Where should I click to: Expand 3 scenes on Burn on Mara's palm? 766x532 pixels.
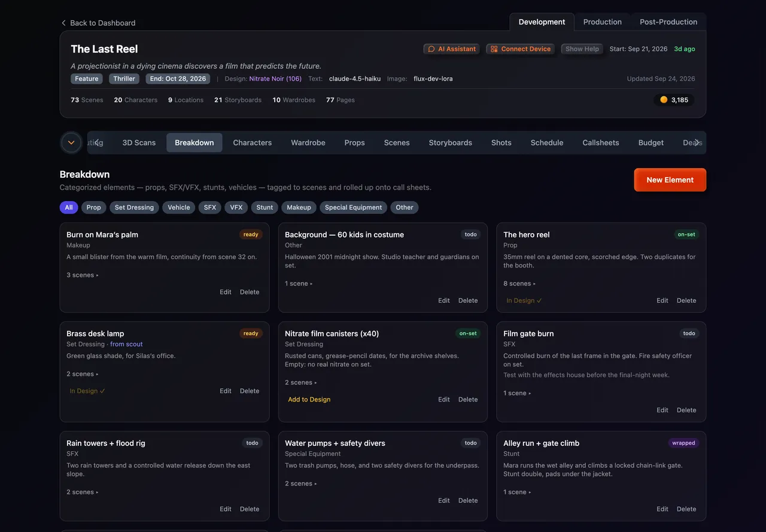pos(83,275)
